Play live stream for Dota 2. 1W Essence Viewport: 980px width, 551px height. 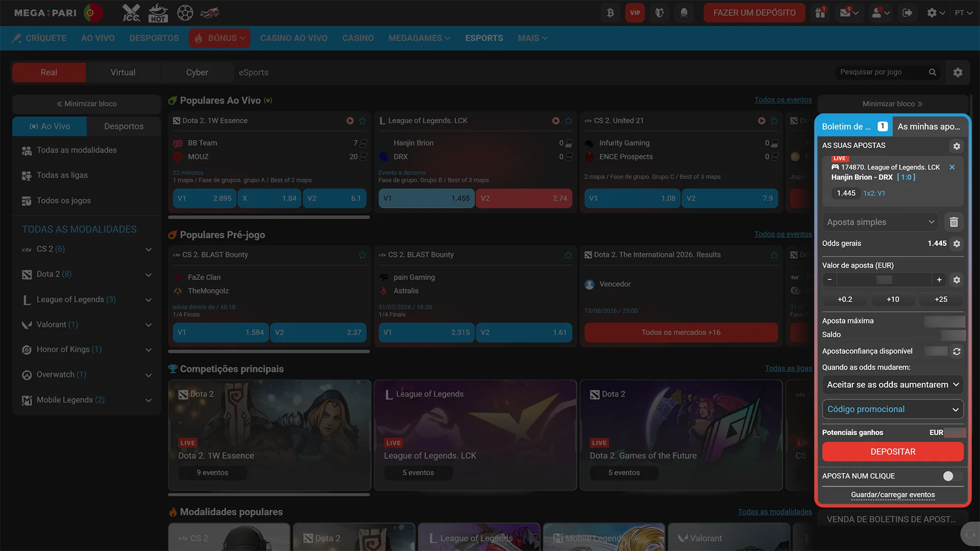tap(350, 121)
